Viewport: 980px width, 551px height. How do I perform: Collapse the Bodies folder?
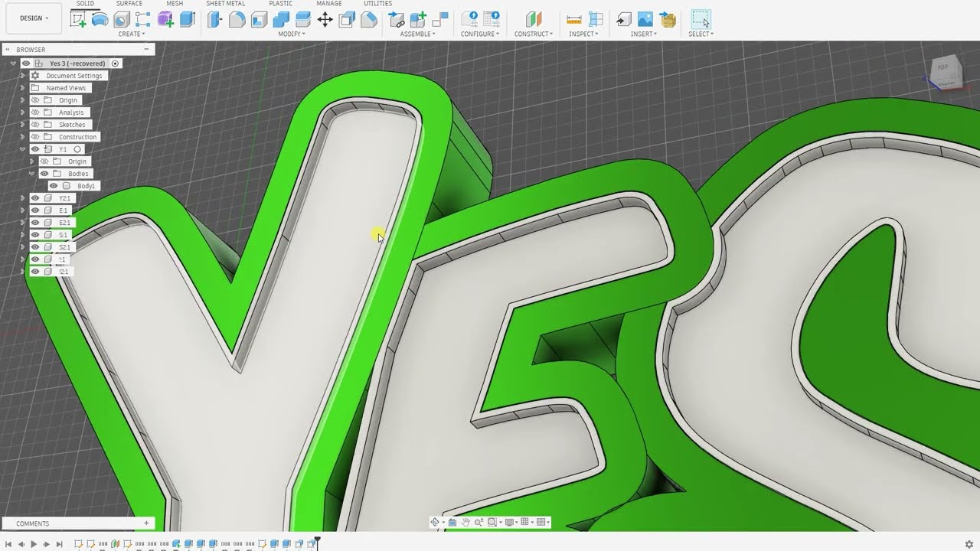pyautogui.click(x=32, y=174)
